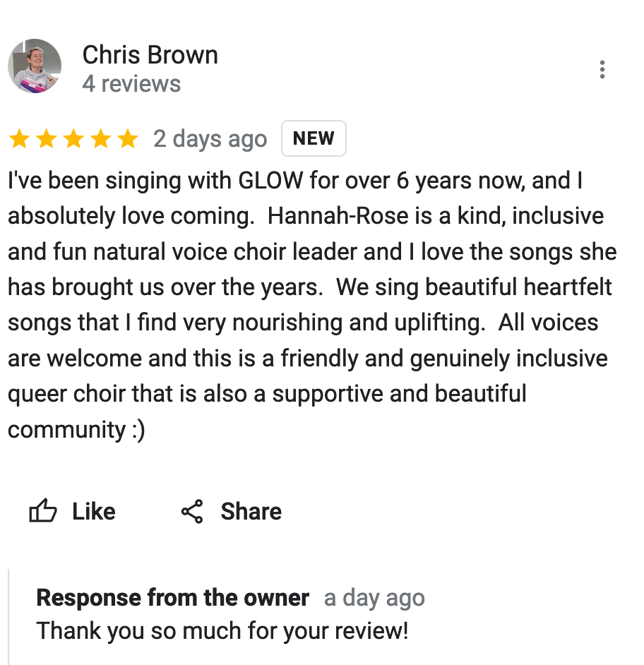Click the "2 days ago" timestamp
644x665 pixels.
[x=210, y=139]
